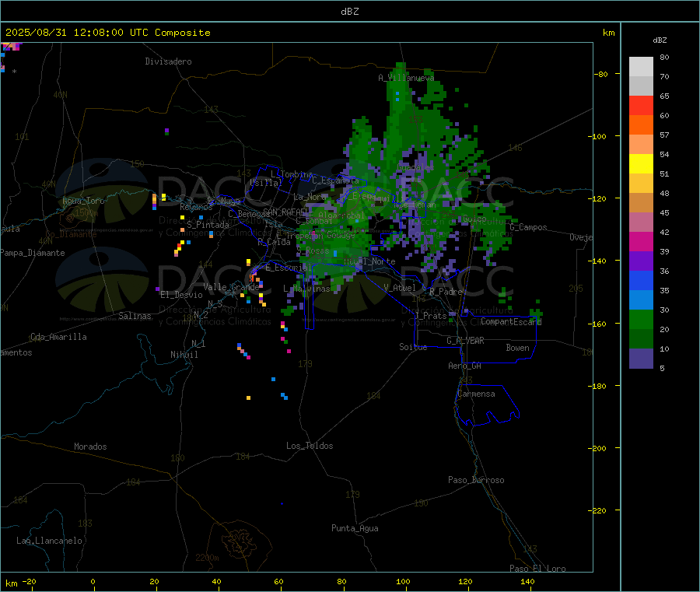Click the 'L_Tombina' location label

292,174
